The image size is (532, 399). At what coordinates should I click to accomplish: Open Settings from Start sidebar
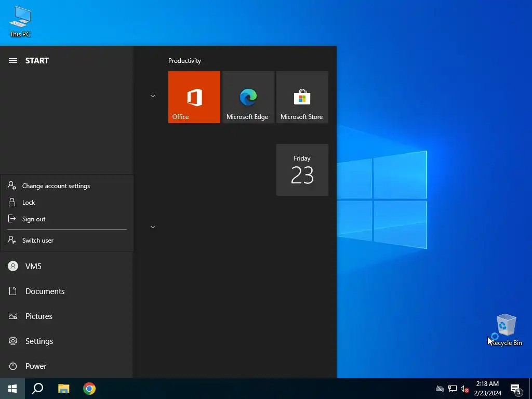(x=66, y=341)
